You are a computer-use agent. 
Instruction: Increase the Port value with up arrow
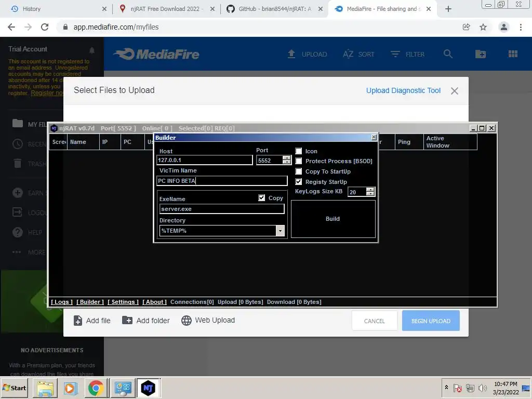[287, 157]
